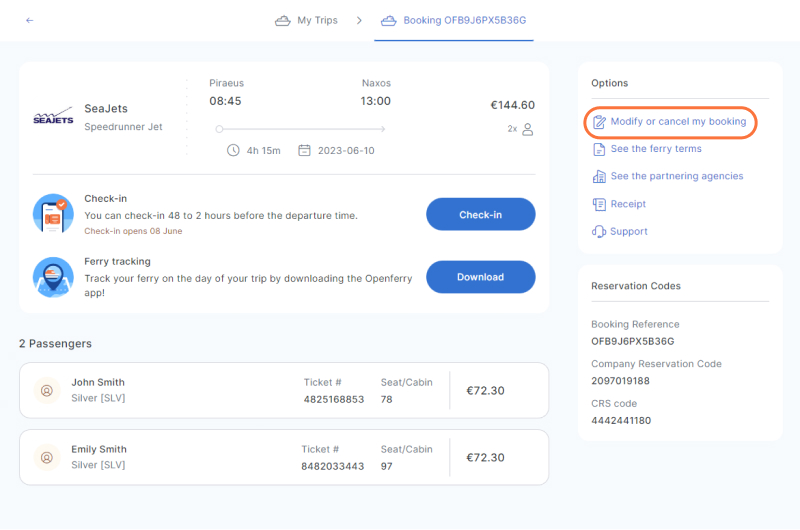
Task: Open the Receipt link
Action: (x=628, y=204)
